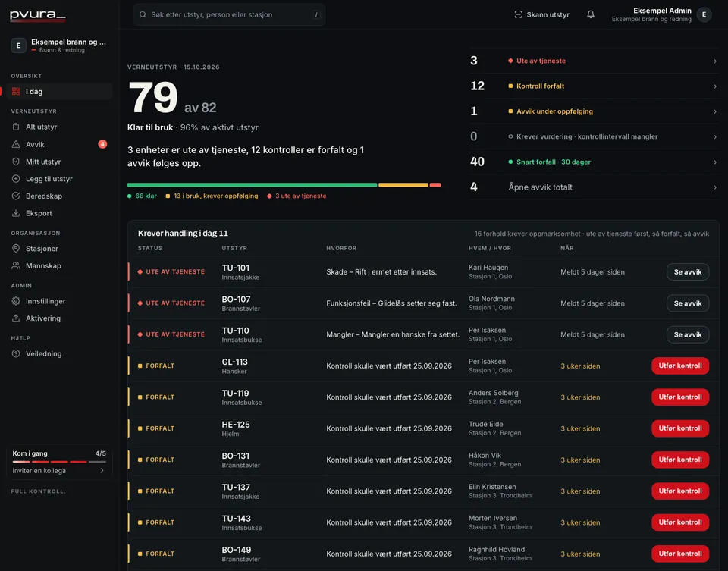Expand the Ute av tjeneste row chevron
Image resolution: width=728 pixels, height=571 pixels.
(x=715, y=61)
